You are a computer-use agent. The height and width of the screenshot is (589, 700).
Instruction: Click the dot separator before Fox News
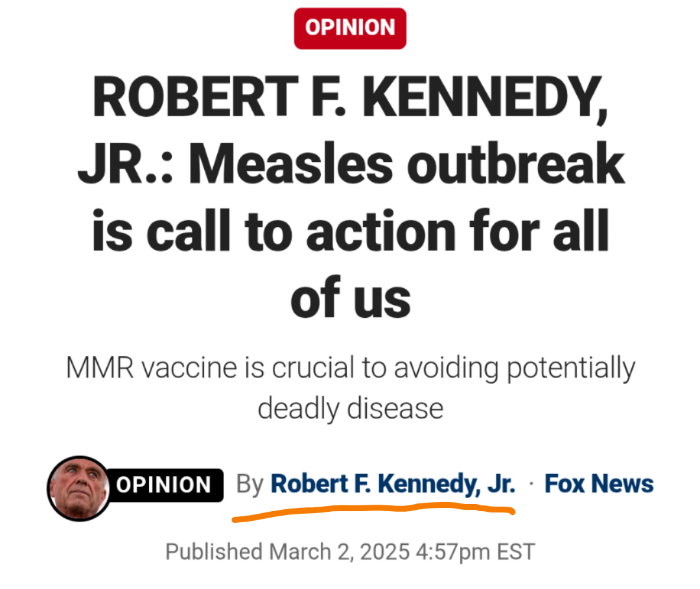click(531, 485)
